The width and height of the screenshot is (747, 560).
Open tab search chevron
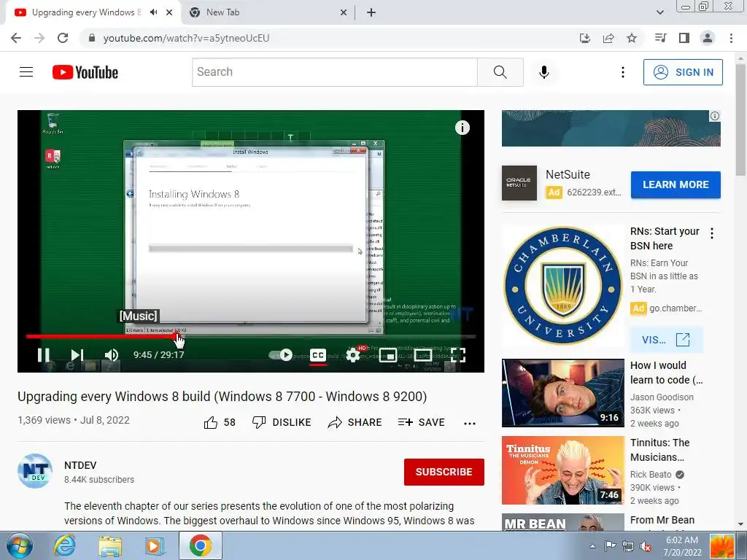pyautogui.click(x=659, y=12)
